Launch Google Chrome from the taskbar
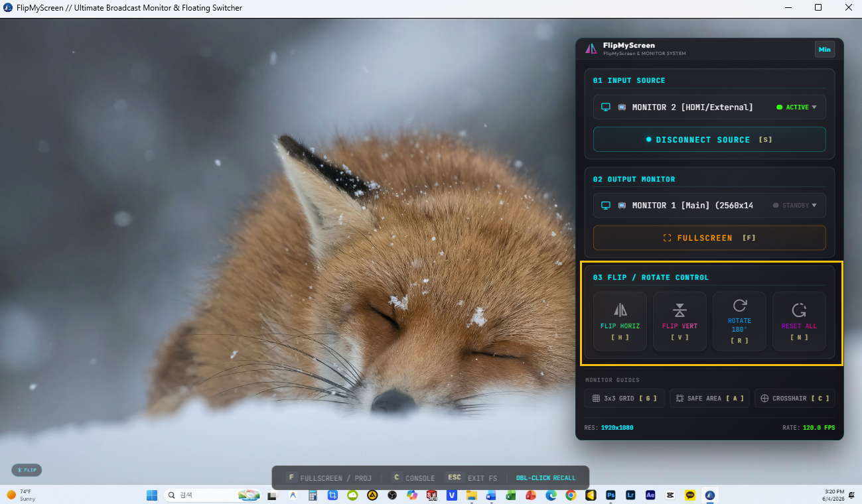Viewport: 862px width, 504px height. click(571, 495)
